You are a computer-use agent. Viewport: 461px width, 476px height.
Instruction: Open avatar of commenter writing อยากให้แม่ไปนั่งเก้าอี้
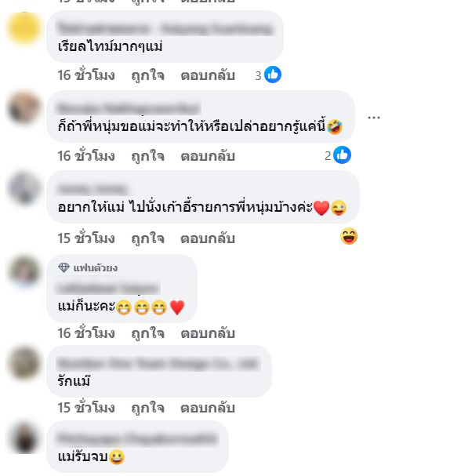click(24, 188)
